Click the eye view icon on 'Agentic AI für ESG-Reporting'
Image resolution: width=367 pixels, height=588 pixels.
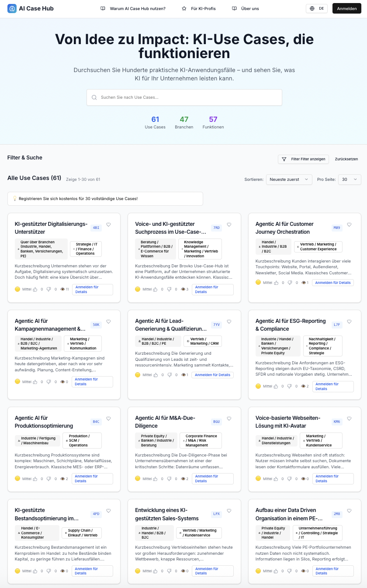coord(303,386)
